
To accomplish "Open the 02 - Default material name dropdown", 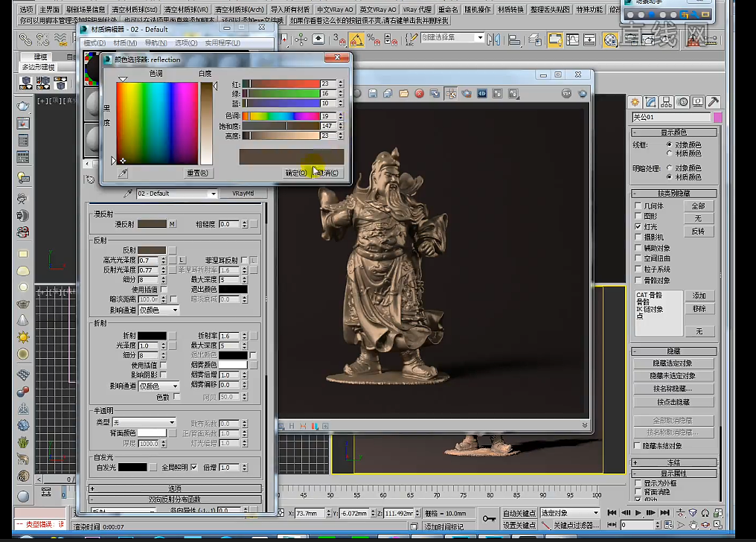I will pos(213,194).
